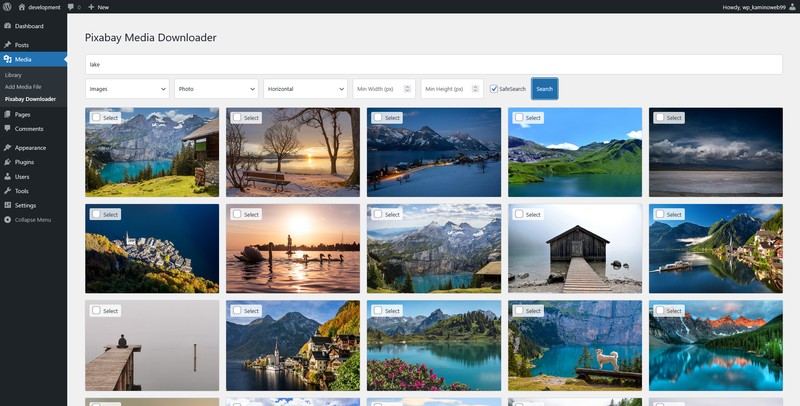Click the Users person icon

tap(8, 176)
